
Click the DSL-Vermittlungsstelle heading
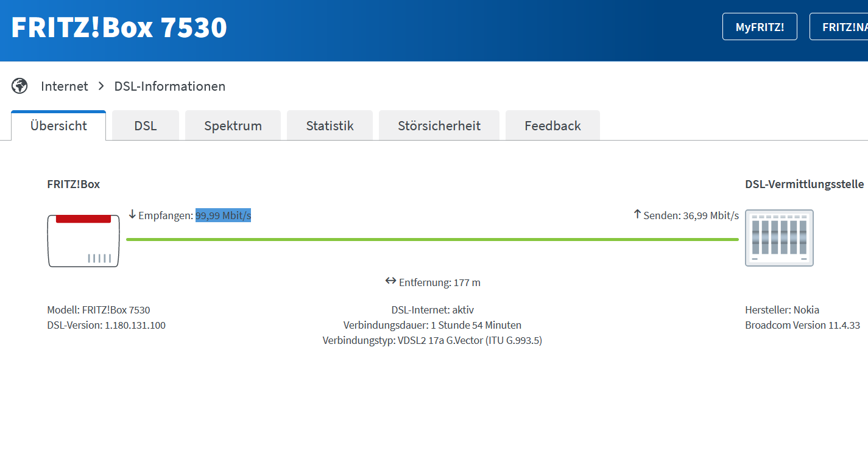(805, 184)
